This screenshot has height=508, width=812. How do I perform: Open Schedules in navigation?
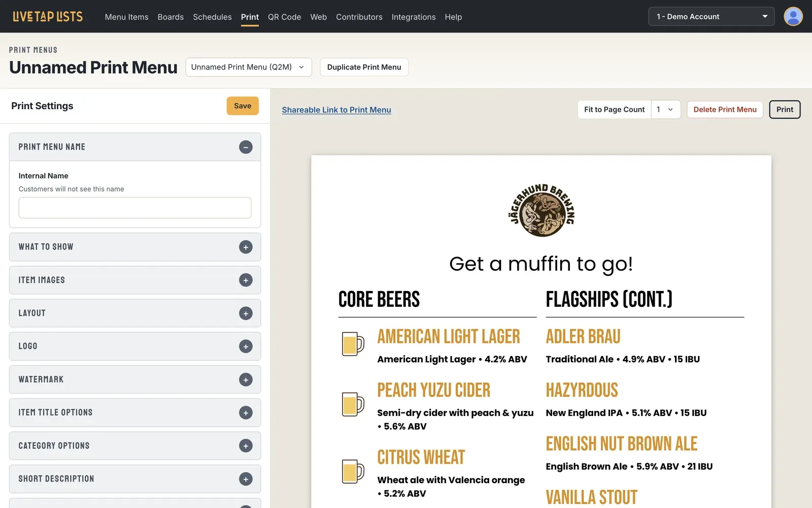(x=212, y=17)
